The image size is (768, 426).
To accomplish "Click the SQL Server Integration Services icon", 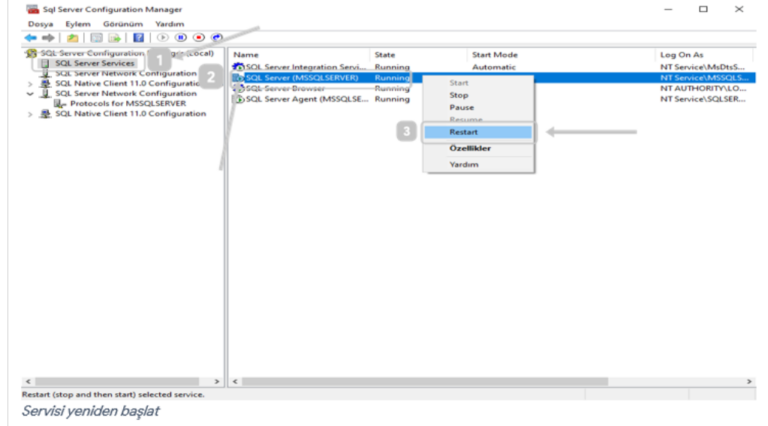I will pos(238,67).
